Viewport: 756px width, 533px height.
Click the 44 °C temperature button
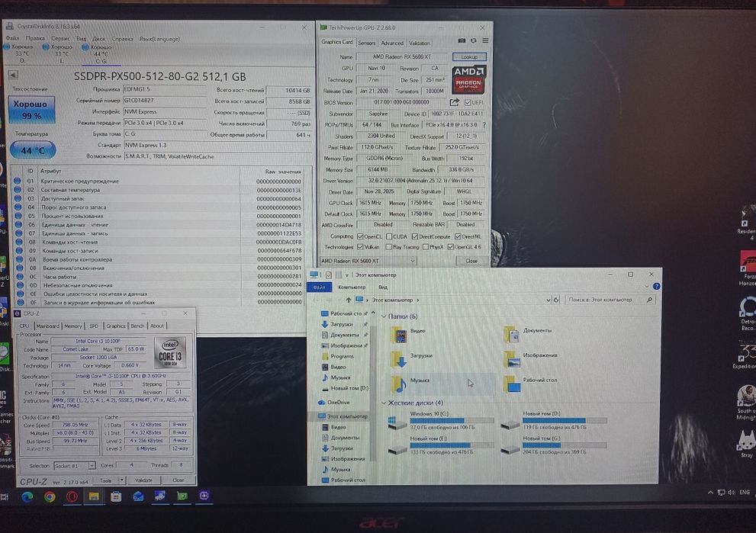[33, 150]
